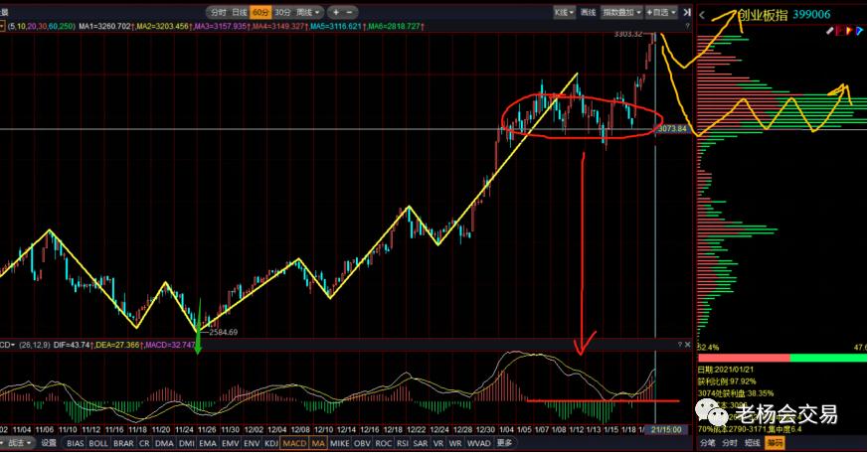Collapse the right side panel arrow
This screenshot has height=453, width=868.
coord(687,12)
